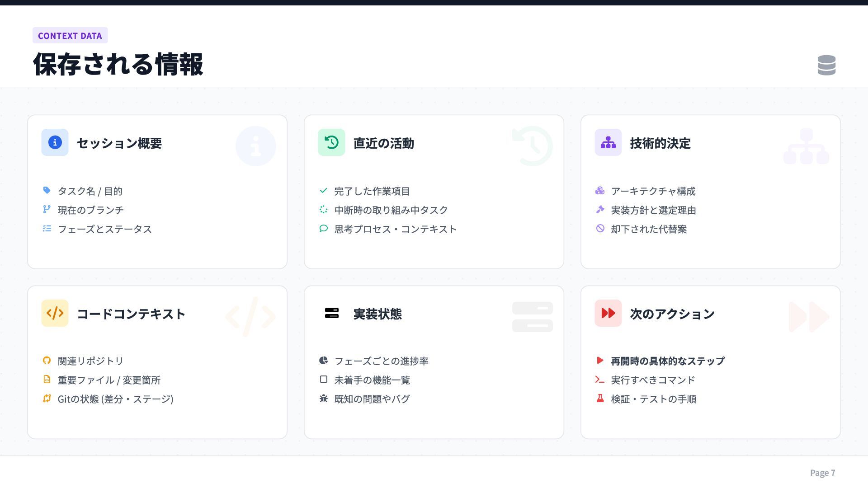
Task: Click the 保存される情報 slide title
Action: 118,64
